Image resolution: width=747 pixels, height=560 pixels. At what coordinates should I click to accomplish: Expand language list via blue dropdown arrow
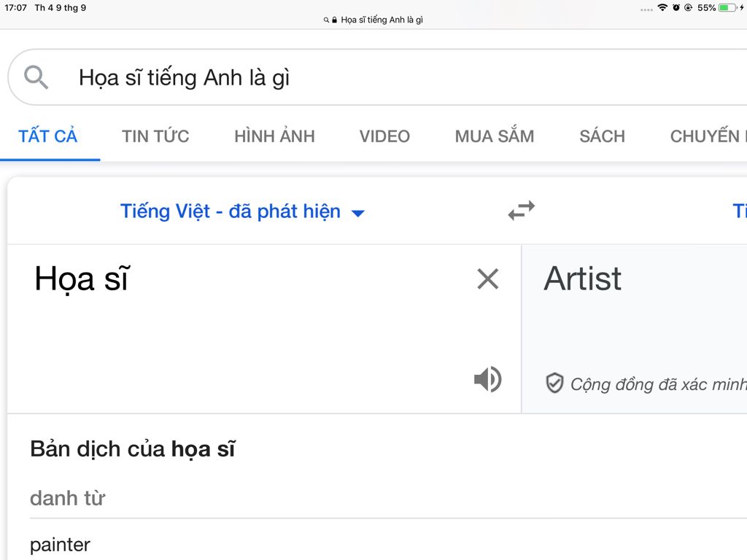click(x=357, y=214)
